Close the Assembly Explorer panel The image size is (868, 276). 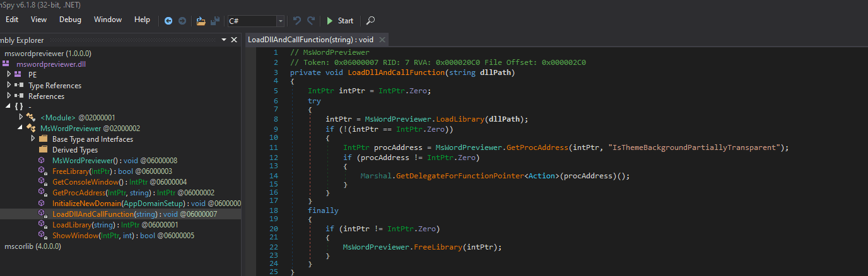[234, 40]
